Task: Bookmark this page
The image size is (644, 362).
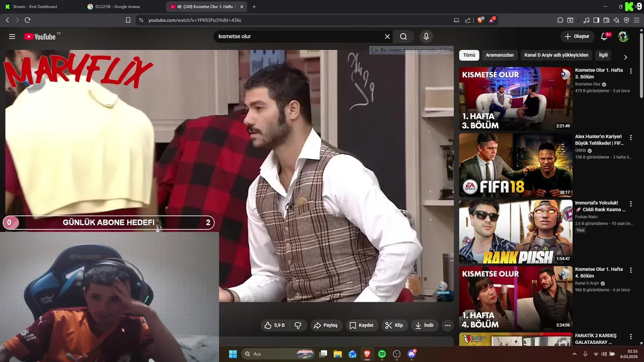Action: pos(128,20)
